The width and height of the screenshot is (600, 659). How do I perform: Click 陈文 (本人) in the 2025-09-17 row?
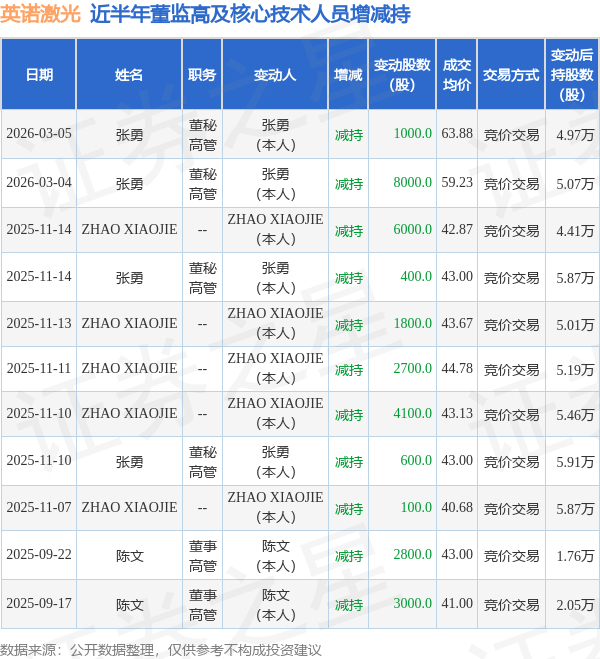[275, 605]
